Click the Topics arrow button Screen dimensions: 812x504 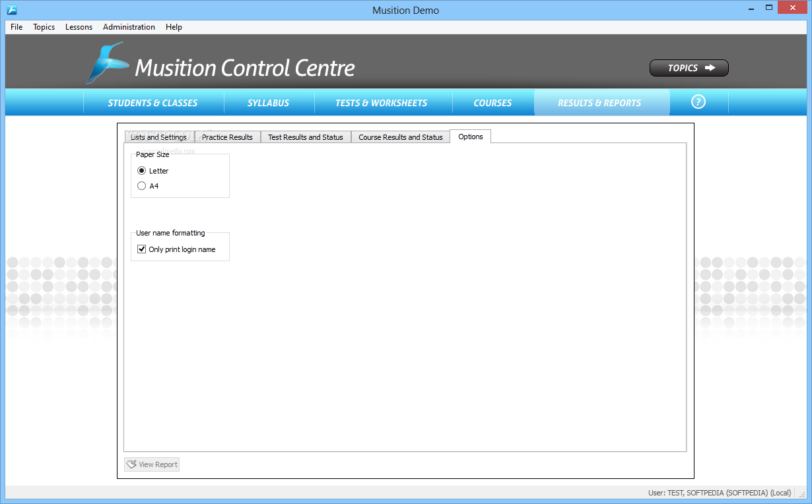click(689, 68)
